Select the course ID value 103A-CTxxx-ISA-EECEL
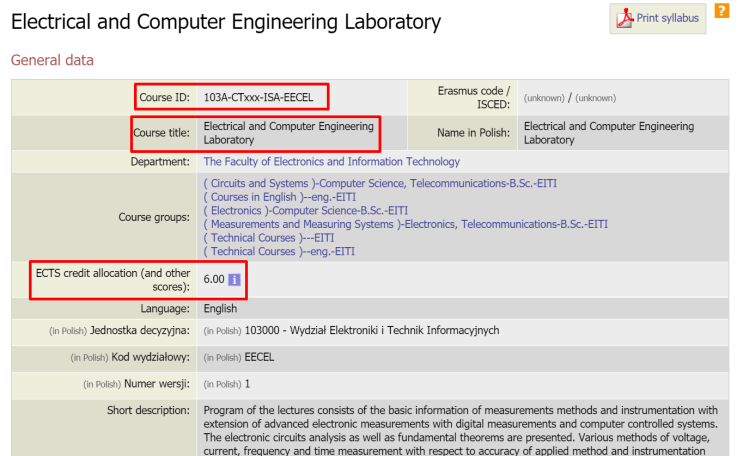 [x=258, y=98]
